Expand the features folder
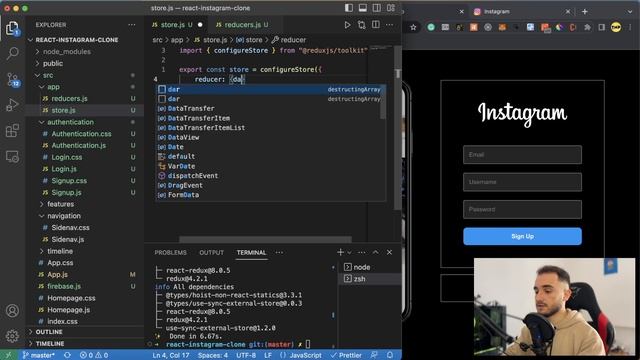Viewport: 640px width, 360px height. tap(60, 204)
